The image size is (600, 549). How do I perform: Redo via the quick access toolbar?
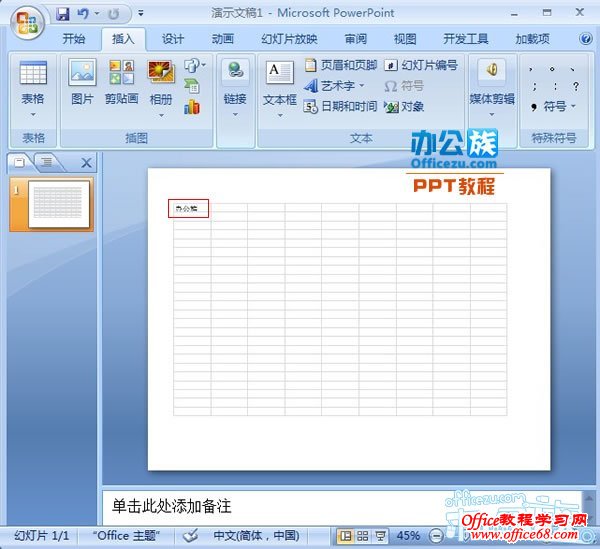(113, 14)
